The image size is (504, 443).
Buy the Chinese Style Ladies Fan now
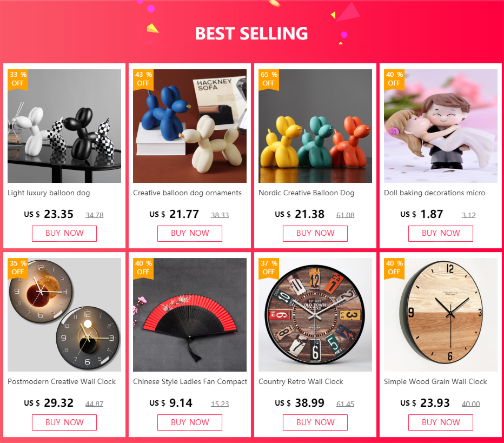click(x=190, y=422)
